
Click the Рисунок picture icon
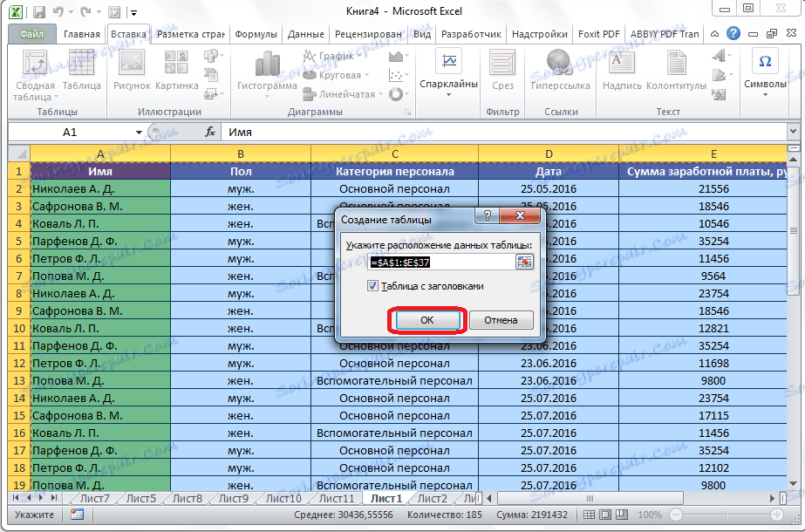pyautogui.click(x=132, y=63)
